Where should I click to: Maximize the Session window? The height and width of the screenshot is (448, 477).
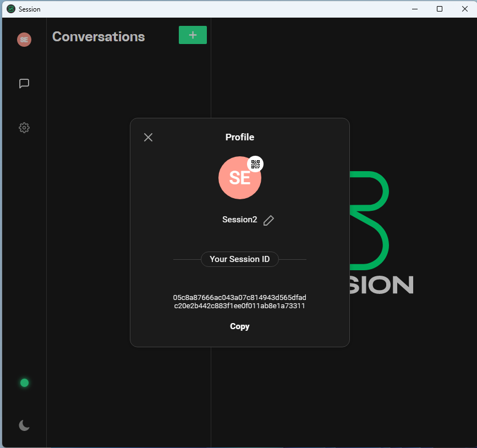(440, 9)
